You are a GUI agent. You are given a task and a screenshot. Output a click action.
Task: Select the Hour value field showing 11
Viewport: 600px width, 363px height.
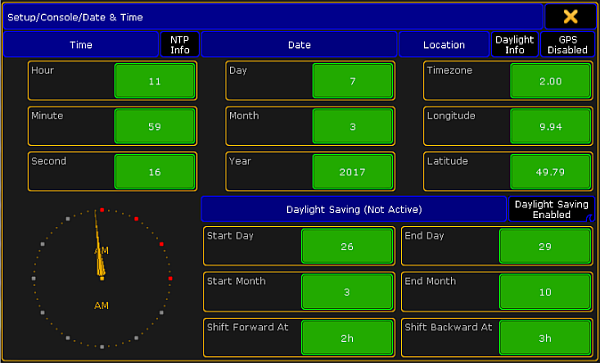tap(155, 81)
